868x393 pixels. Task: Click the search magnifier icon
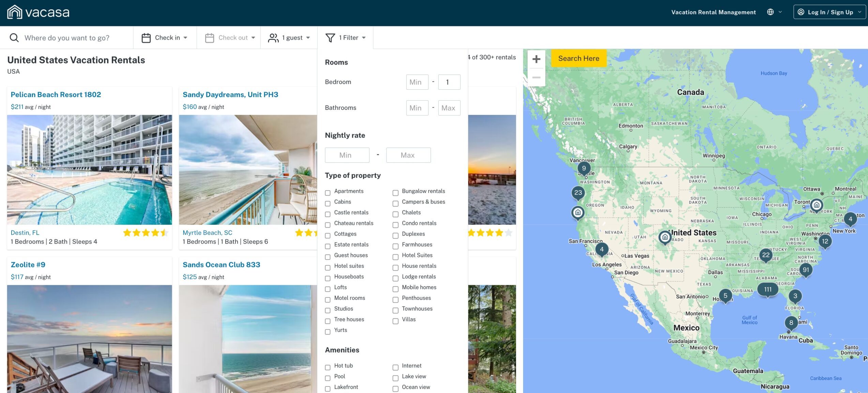click(x=14, y=38)
